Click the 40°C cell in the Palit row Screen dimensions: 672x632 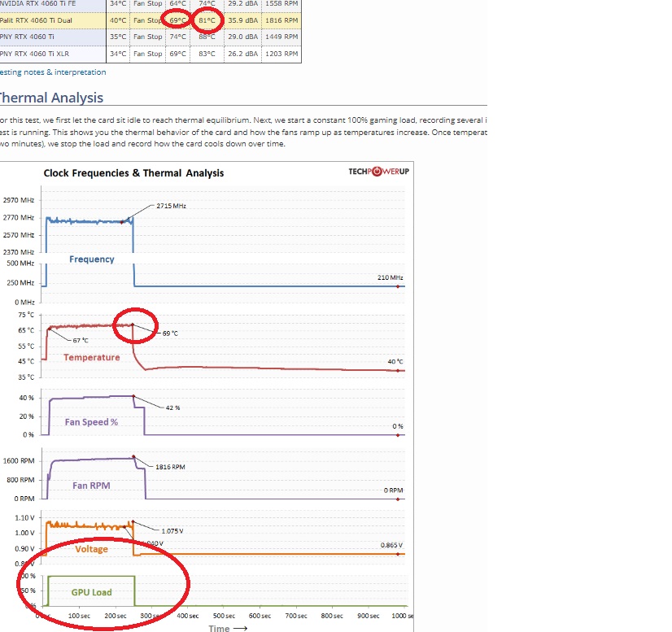click(x=118, y=20)
